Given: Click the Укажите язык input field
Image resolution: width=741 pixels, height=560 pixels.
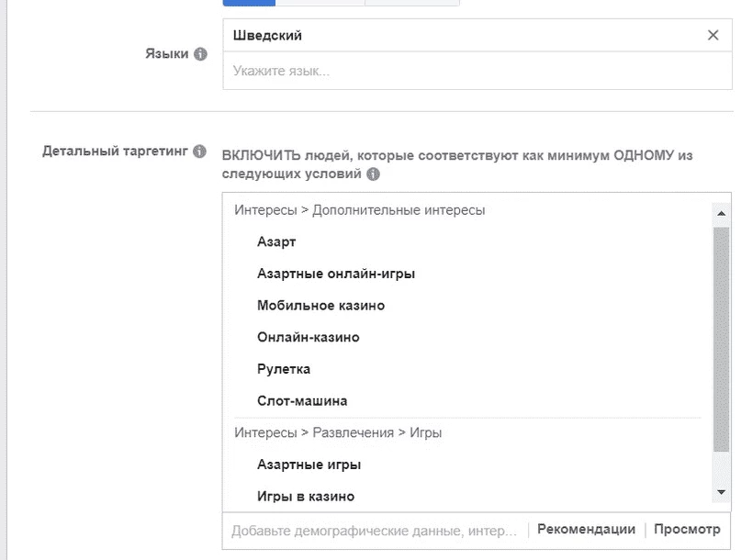Looking at the screenshot, I should click(x=477, y=71).
